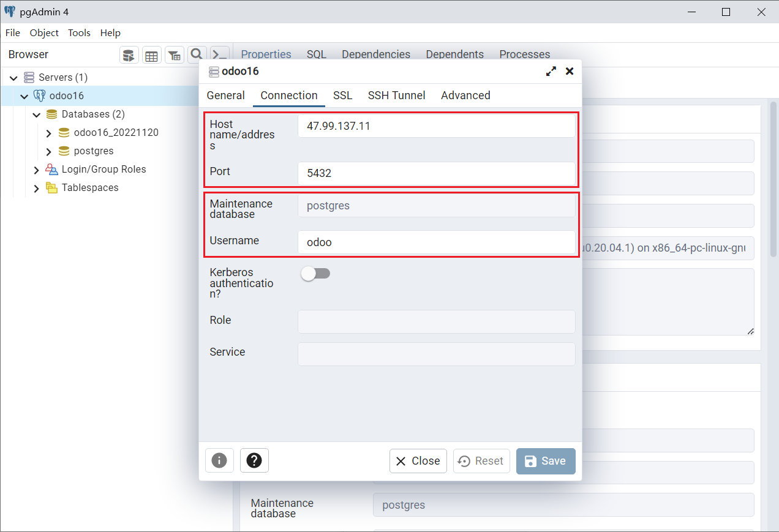The image size is (779, 532).
Task: Expand the Tablespaces node
Action: 37,188
